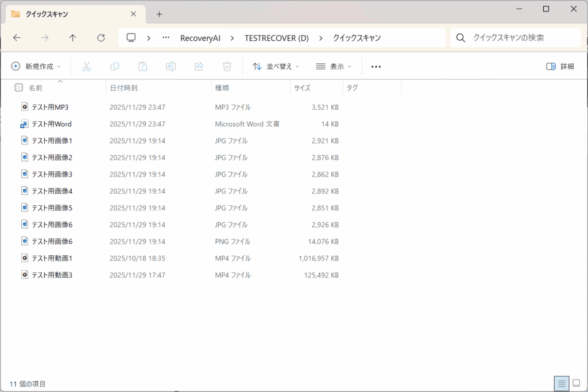Open the 新規作成 dropdown

click(36, 67)
